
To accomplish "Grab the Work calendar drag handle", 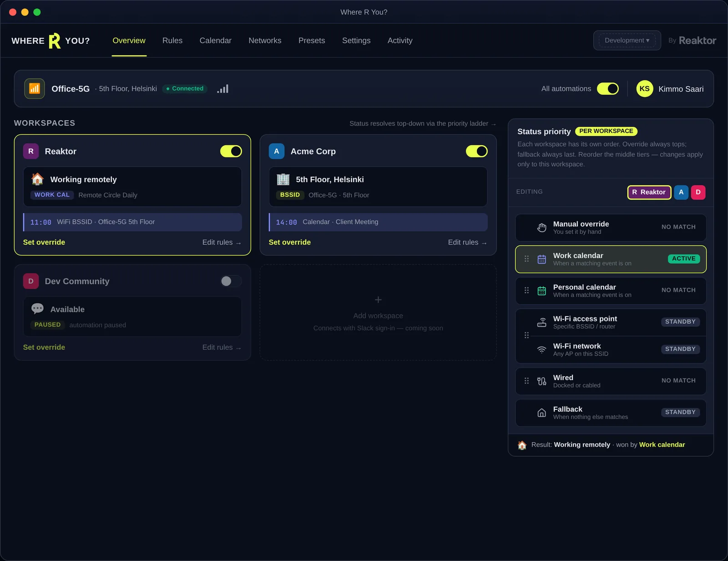I will coord(526,259).
